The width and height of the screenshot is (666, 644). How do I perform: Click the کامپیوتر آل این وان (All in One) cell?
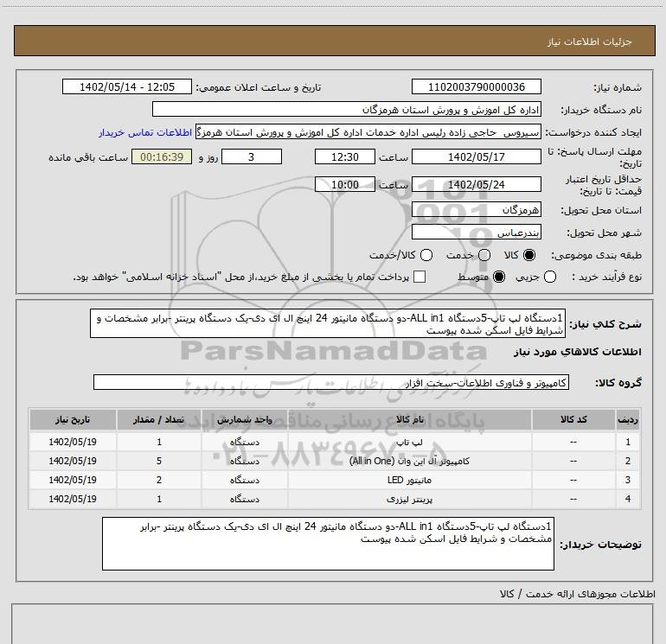[409, 461]
